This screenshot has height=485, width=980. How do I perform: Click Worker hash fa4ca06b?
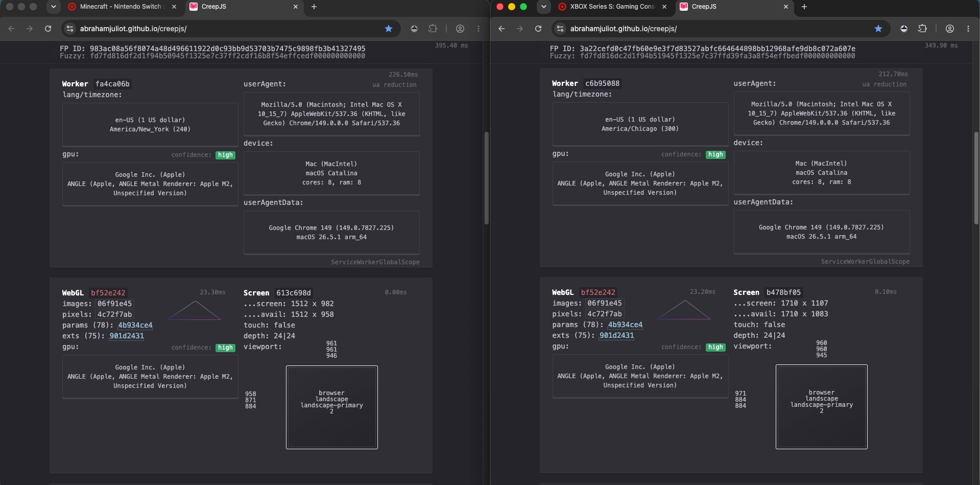112,84
